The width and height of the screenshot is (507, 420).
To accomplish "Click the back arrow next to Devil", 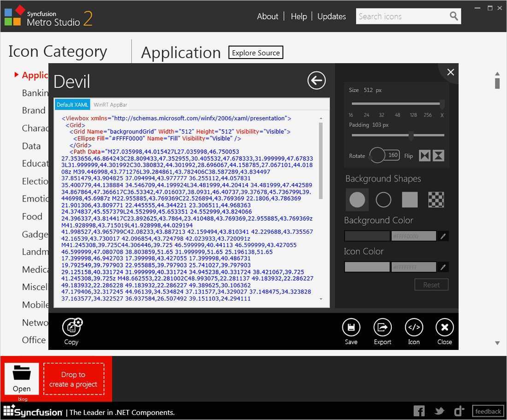I will point(317,81).
